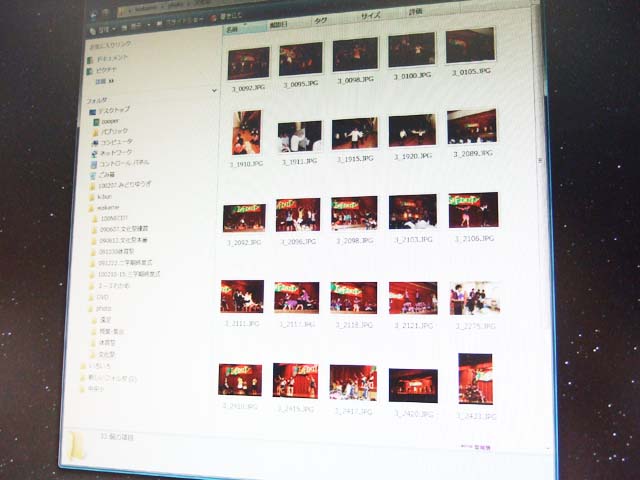
Task: Select thumbnail 3_2275.JPG
Action: coord(475,298)
